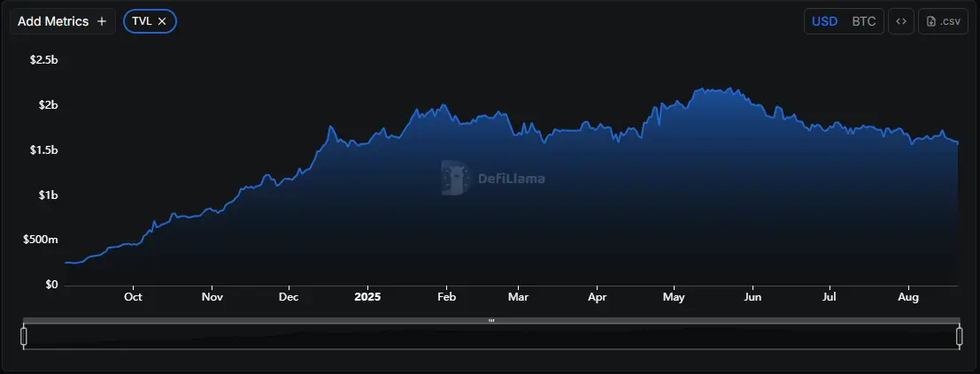This screenshot has height=374, width=980.
Task: Click the $500m label on the y-axis
Action: pyautogui.click(x=41, y=240)
